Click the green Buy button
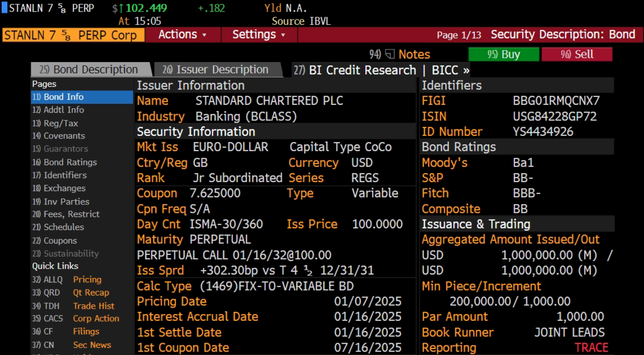 (504, 54)
